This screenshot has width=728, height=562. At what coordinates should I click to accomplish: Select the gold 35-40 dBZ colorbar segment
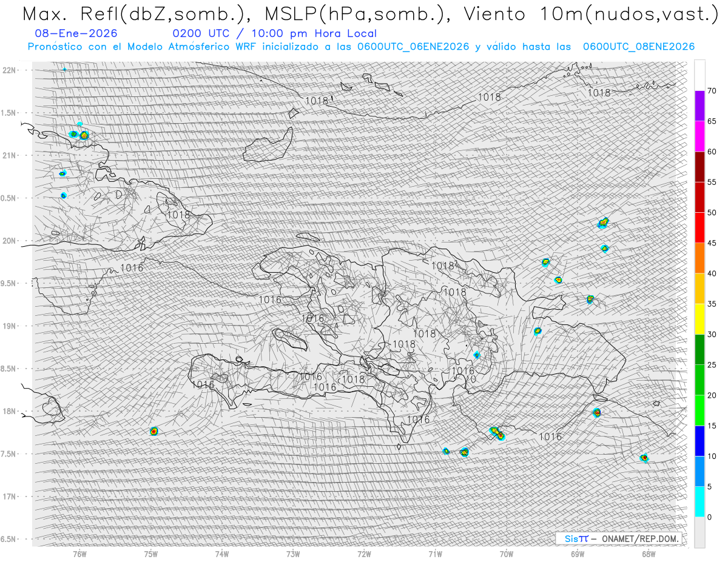tap(699, 289)
